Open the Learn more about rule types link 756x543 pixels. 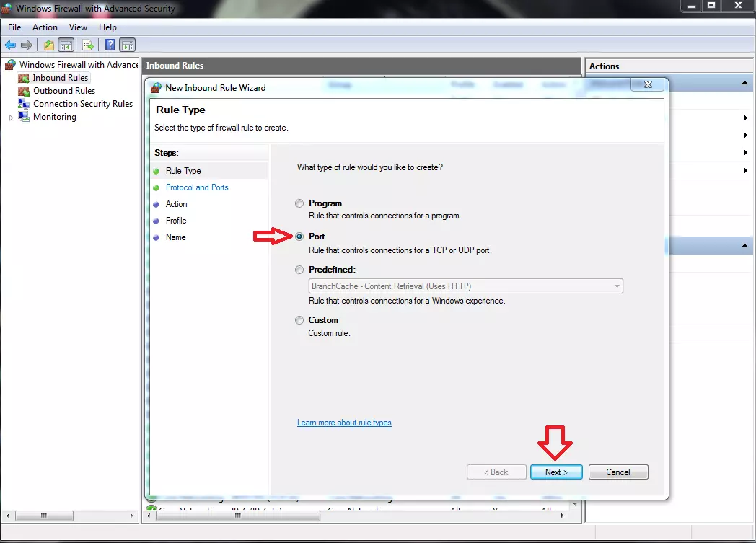pos(344,423)
